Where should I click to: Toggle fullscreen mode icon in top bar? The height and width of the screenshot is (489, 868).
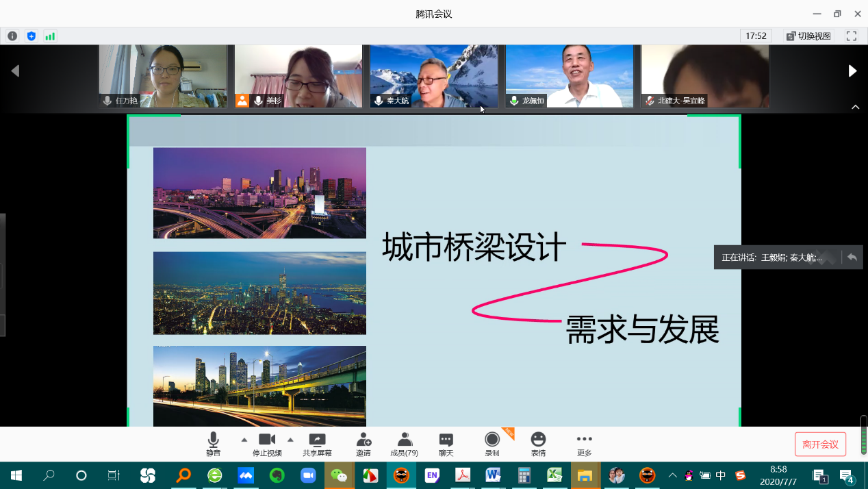point(852,36)
